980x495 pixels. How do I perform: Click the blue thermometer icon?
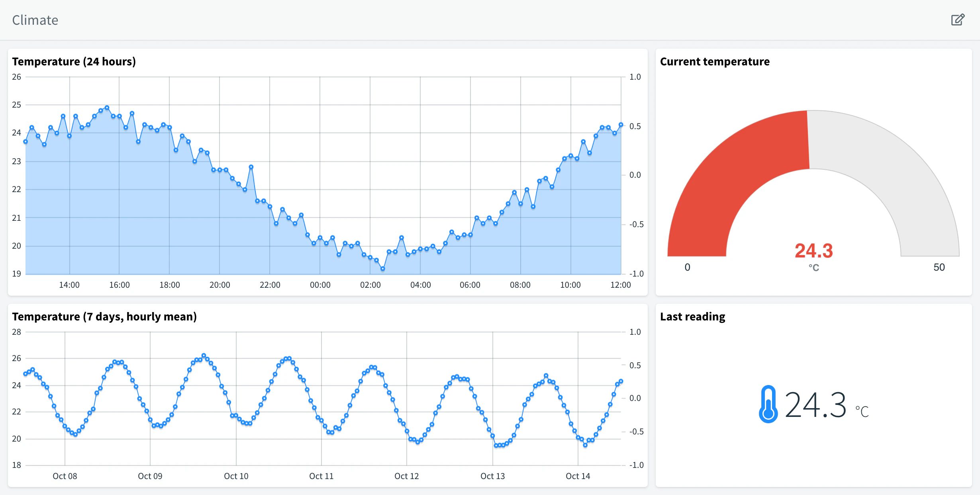tap(768, 404)
